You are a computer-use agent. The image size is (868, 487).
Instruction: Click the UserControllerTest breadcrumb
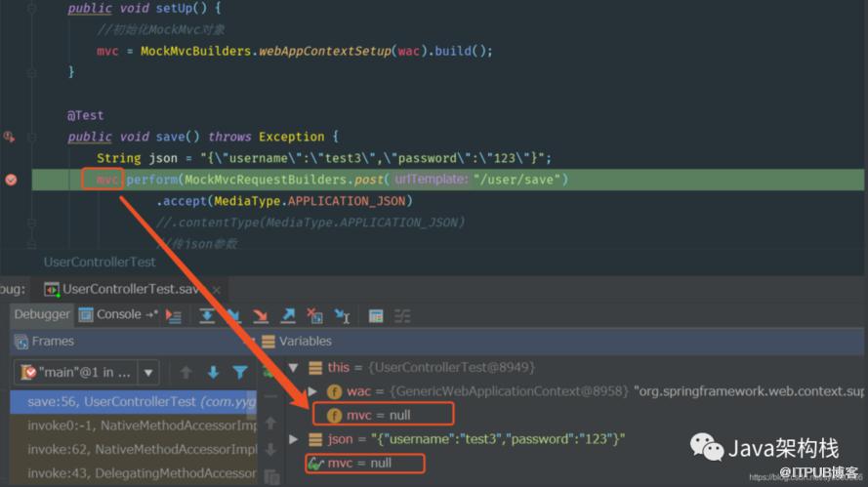pos(100,262)
